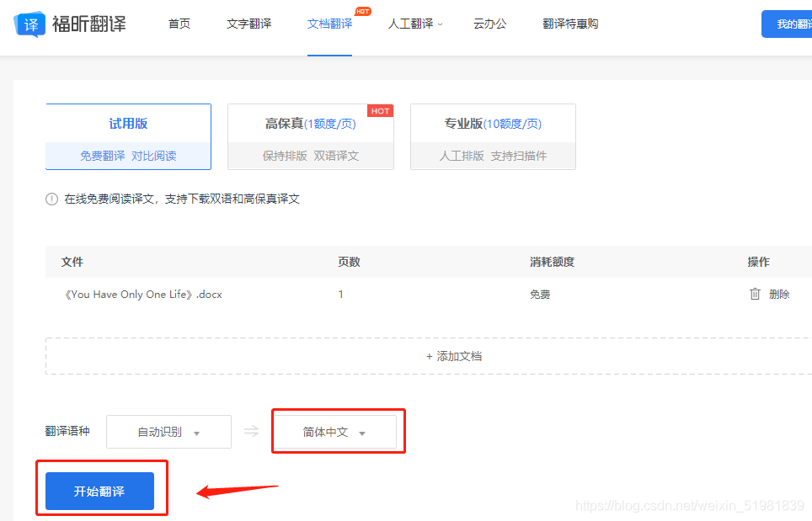Click the 页数 column header
Screen dimensions: 812x521
pyautogui.click(x=349, y=262)
